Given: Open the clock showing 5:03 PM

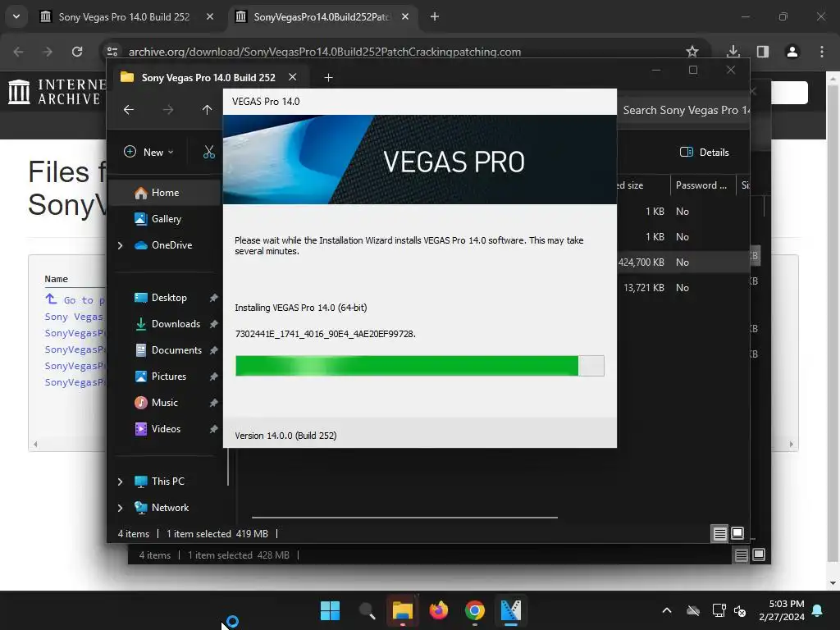Looking at the screenshot, I should click(782, 610).
